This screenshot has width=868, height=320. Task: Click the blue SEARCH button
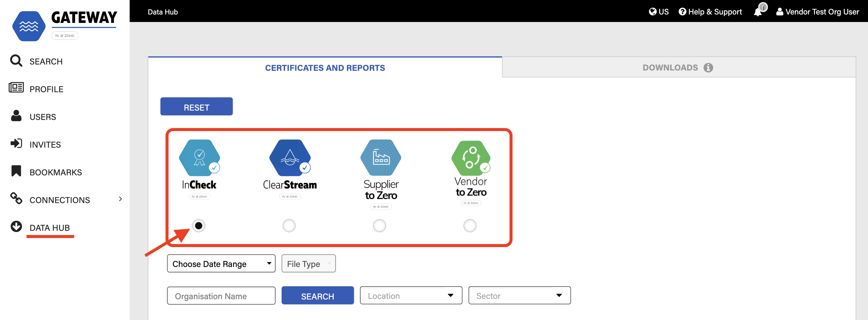coord(317,296)
